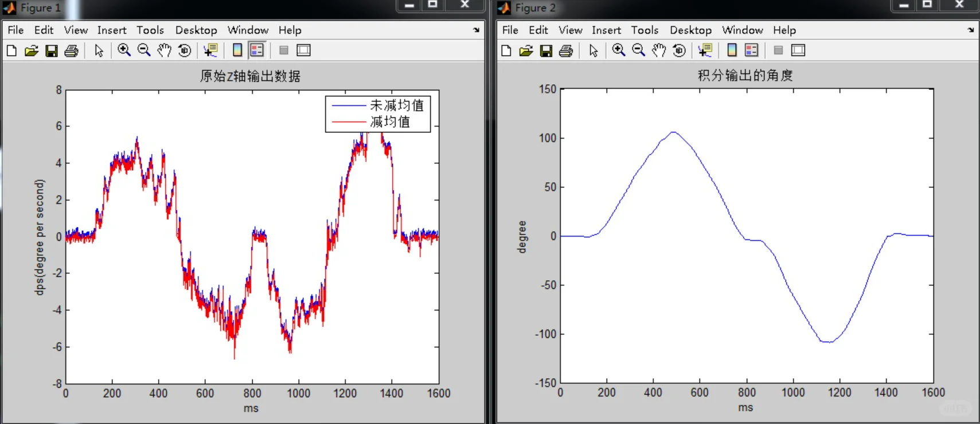Click the MATLAB logo in Figure 2 title bar

504,7
